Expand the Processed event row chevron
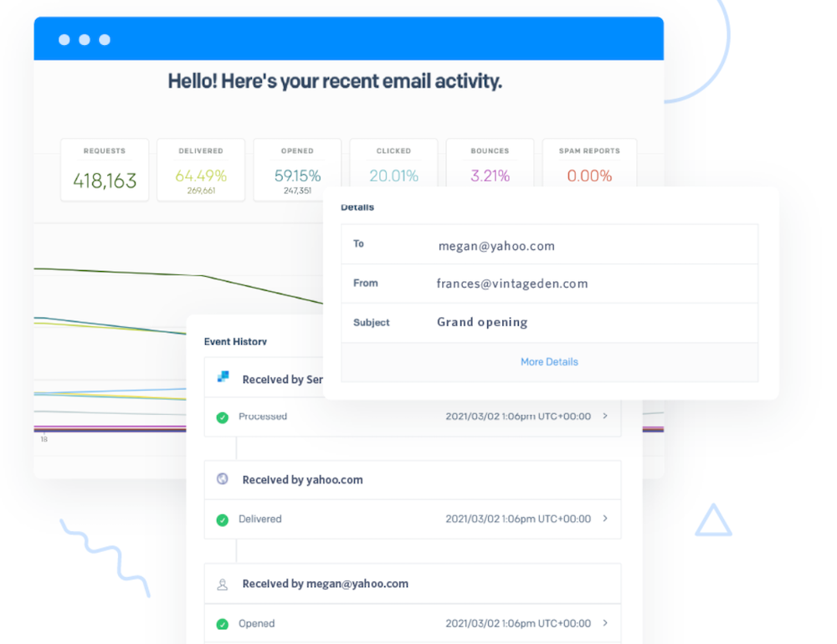This screenshot has width=837, height=644. (605, 416)
